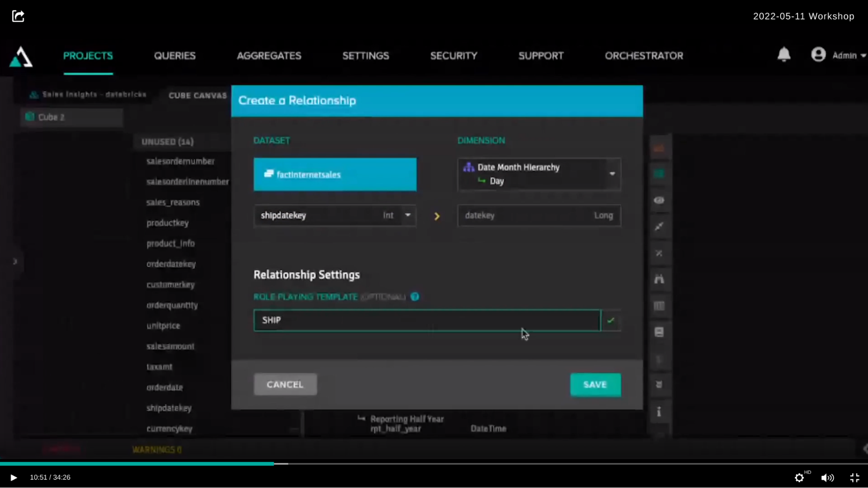Toggle the eye visibility icon in right toolbar
This screenshot has width=868, height=488.
coord(659,200)
